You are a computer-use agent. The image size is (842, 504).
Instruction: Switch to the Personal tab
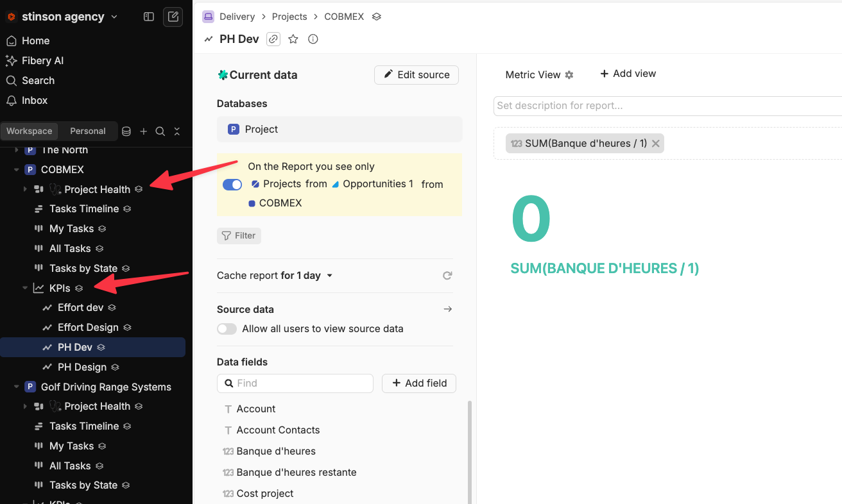[x=88, y=131]
